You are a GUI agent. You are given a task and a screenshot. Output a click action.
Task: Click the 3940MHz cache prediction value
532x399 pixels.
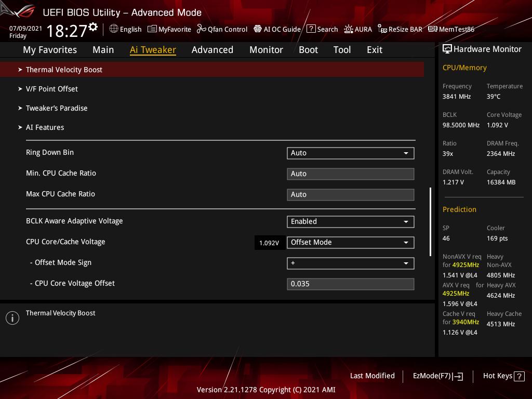coord(466,322)
